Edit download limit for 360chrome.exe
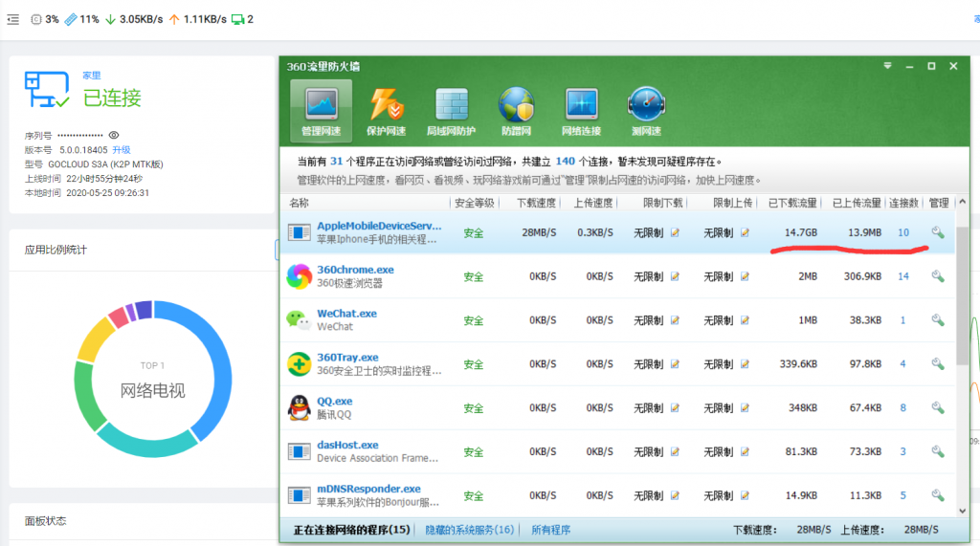Viewport: 980px width, 546px height. [x=675, y=276]
